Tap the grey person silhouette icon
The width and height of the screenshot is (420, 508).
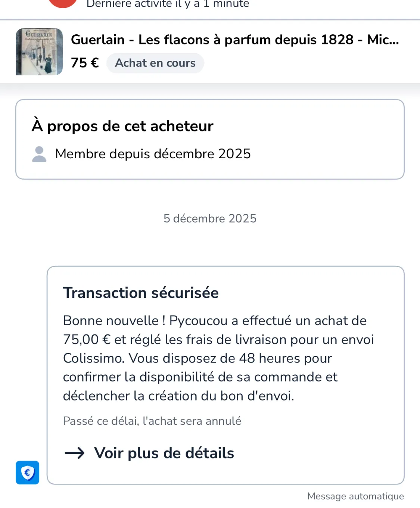click(39, 154)
